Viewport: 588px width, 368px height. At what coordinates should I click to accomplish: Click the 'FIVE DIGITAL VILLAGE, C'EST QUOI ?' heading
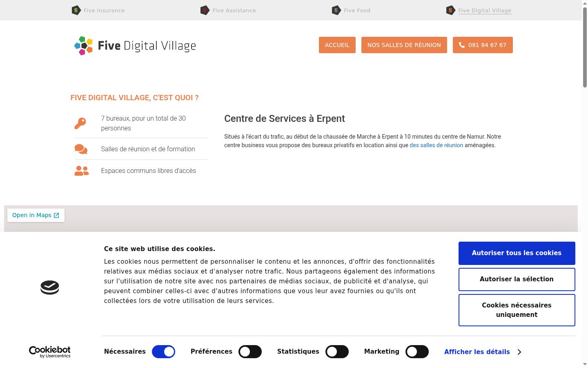(x=135, y=98)
